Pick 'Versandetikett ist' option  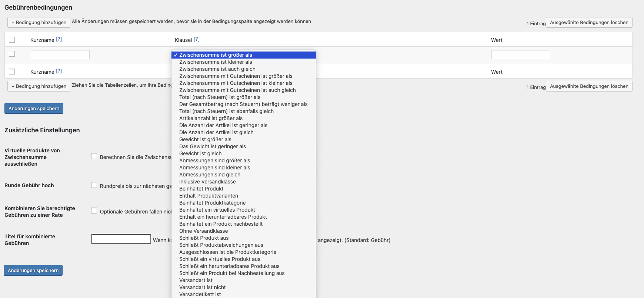(x=244, y=294)
